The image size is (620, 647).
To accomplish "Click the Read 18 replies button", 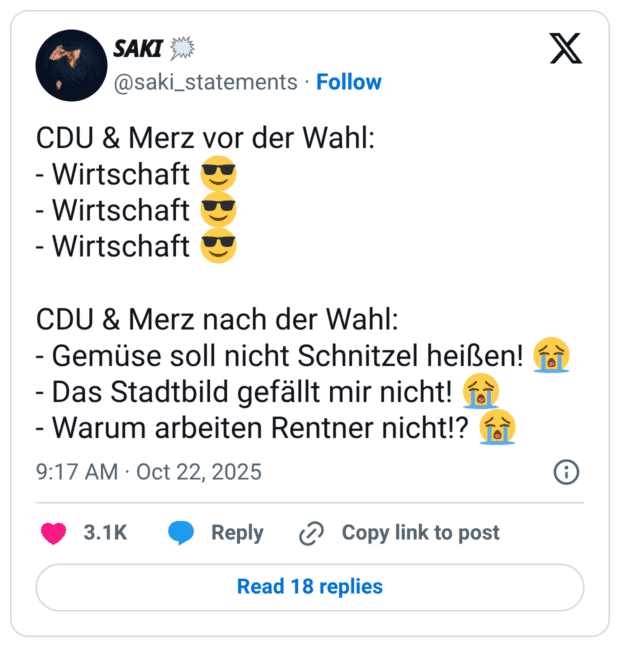I will 310,587.
